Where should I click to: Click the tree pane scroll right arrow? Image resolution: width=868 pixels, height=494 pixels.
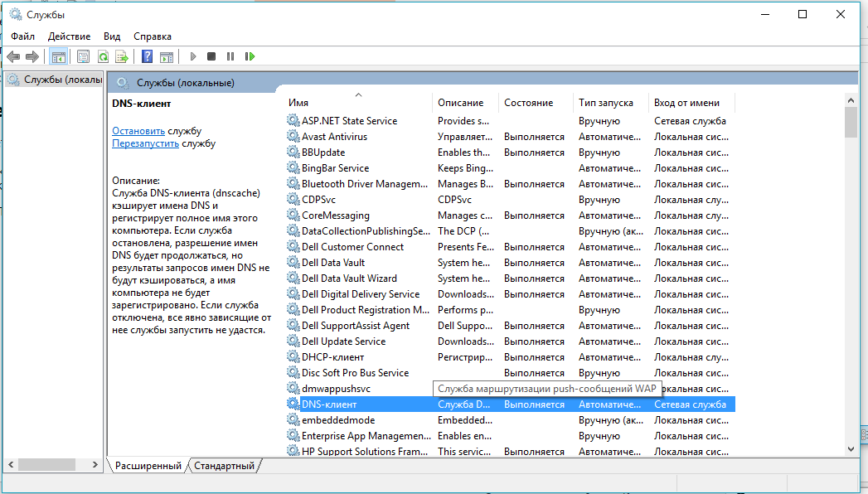(x=95, y=465)
